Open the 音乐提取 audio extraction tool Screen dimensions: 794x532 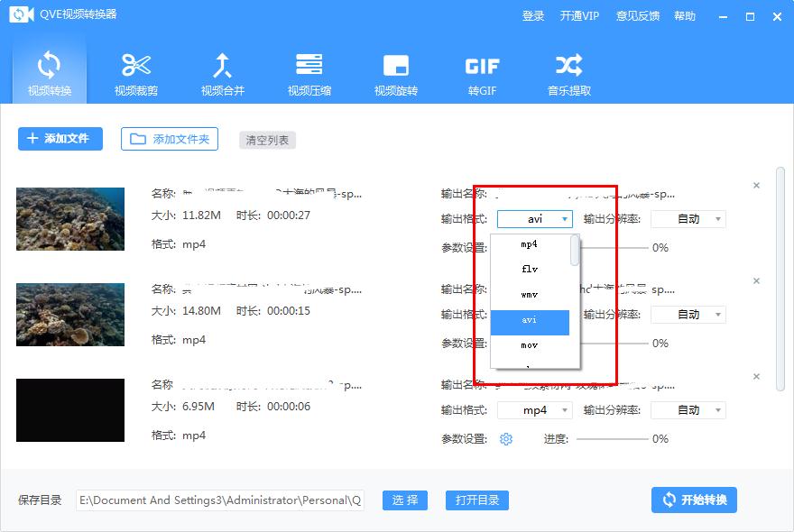point(567,72)
